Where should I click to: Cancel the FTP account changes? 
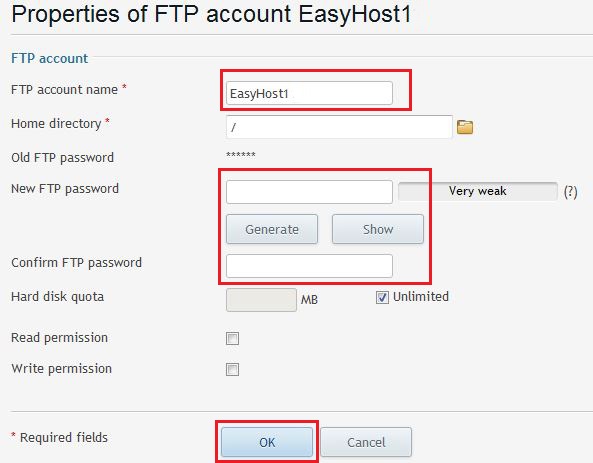tap(366, 442)
